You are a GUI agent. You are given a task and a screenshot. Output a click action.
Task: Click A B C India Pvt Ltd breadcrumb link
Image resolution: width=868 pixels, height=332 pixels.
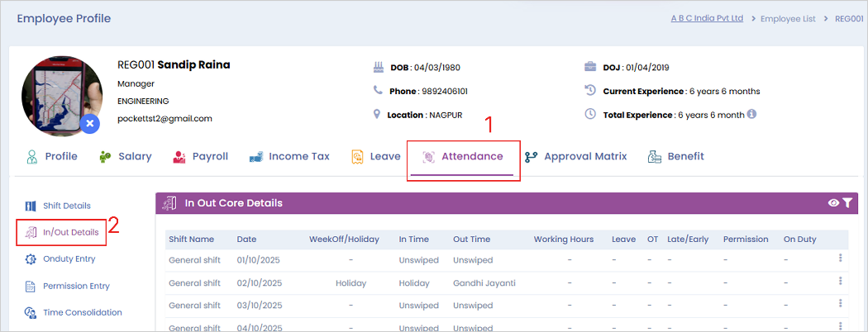point(707,18)
